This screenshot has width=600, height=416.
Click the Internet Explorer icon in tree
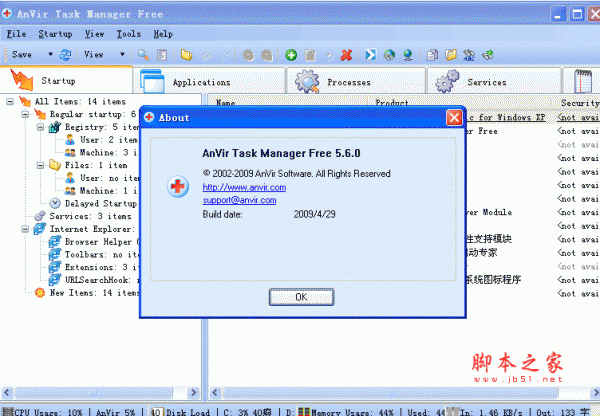point(39,229)
